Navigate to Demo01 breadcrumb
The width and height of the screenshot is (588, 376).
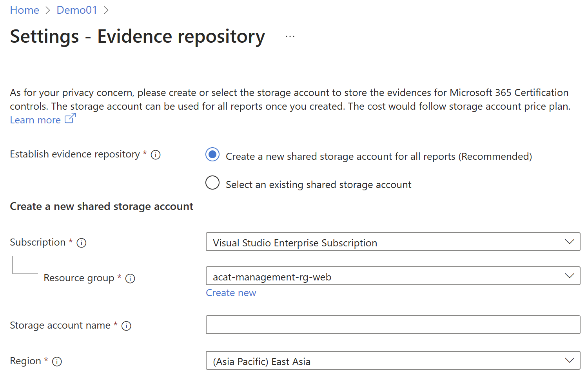click(x=77, y=10)
